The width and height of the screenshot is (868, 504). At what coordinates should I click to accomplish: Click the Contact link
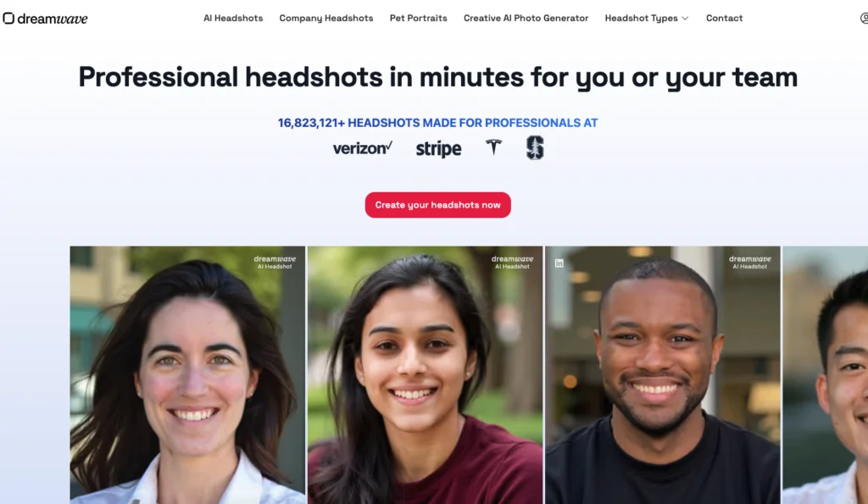click(x=724, y=19)
